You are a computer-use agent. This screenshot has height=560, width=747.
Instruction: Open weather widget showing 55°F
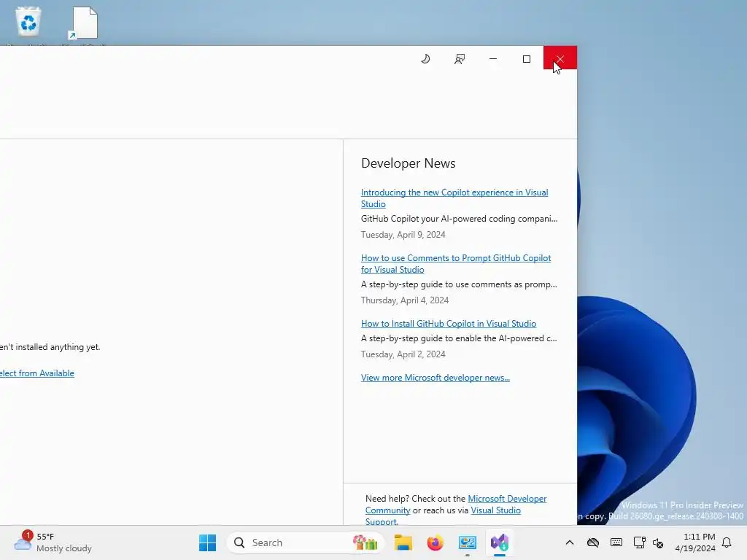pos(53,542)
